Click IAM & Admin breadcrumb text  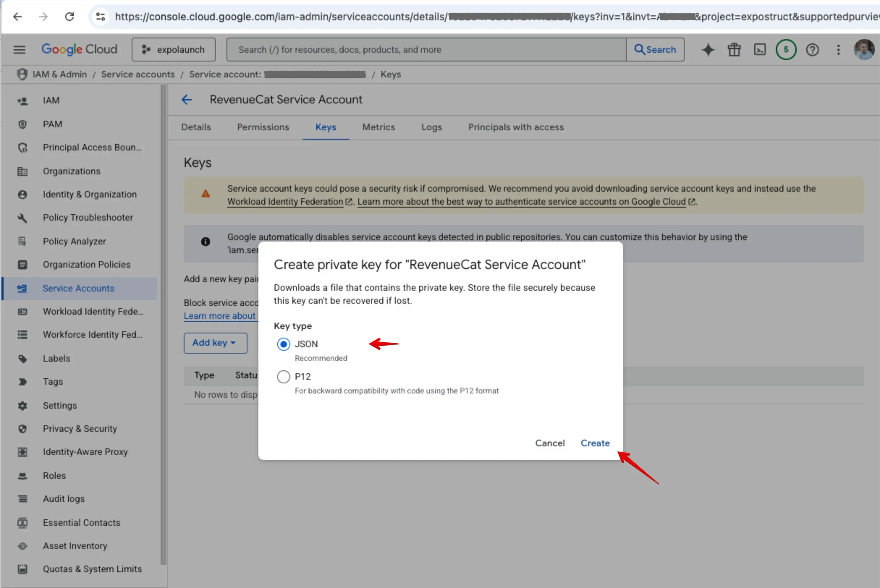[x=60, y=74]
